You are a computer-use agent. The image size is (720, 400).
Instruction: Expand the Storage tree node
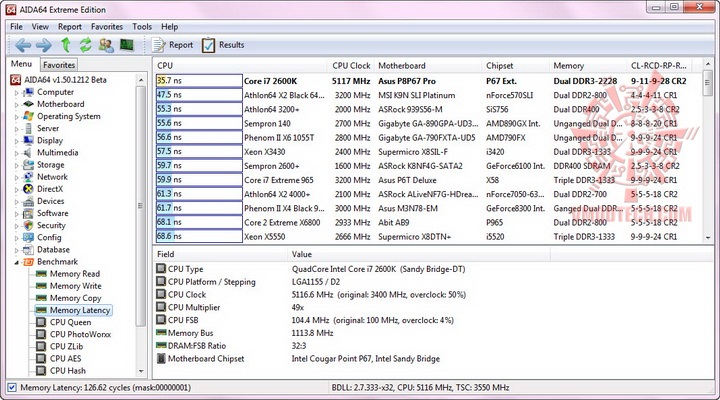pyautogui.click(x=17, y=165)
